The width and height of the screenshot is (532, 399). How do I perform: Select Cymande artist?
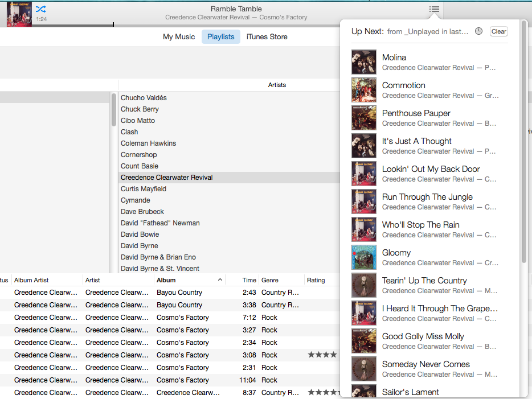[229, 200]
